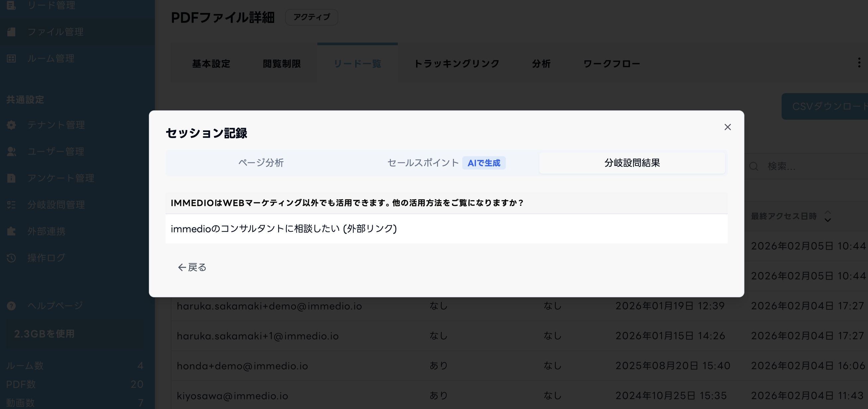Click the tenant management gear icon
This screenshot has width=868, height=409.
click(11, 125)
